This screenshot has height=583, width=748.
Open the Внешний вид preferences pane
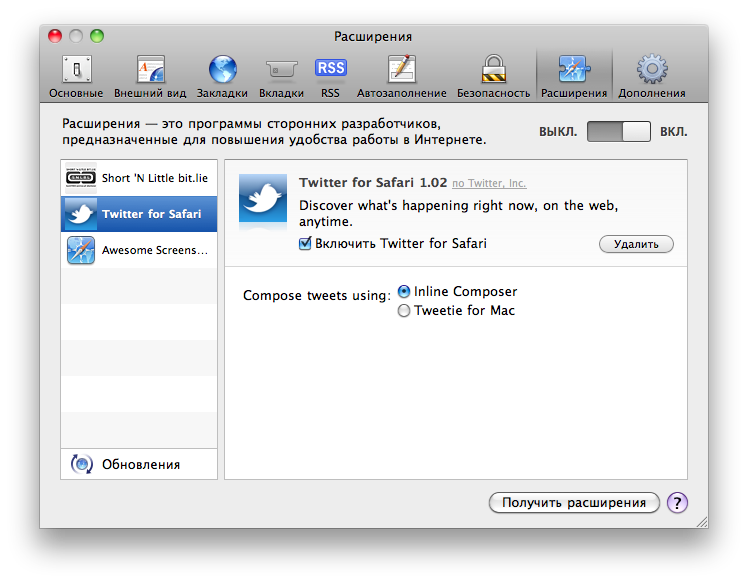click(x=150, y=76)
